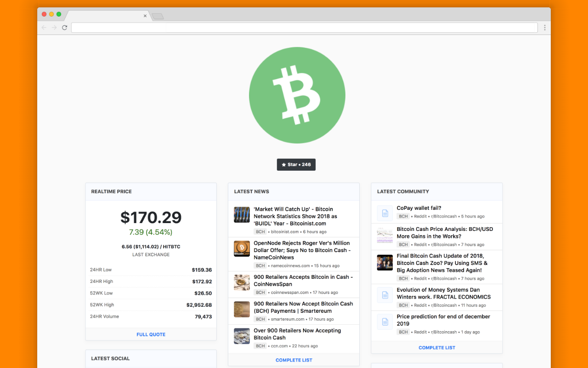Click BCH tag under CoPay wallet post
This screenshot has height=368, width=588.
point(403,216)
